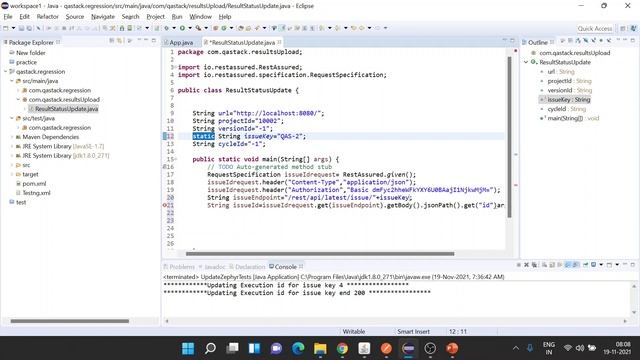Click the New Java Package icon
This screenshot has height=360, width=640.
(x=216, y=28)
